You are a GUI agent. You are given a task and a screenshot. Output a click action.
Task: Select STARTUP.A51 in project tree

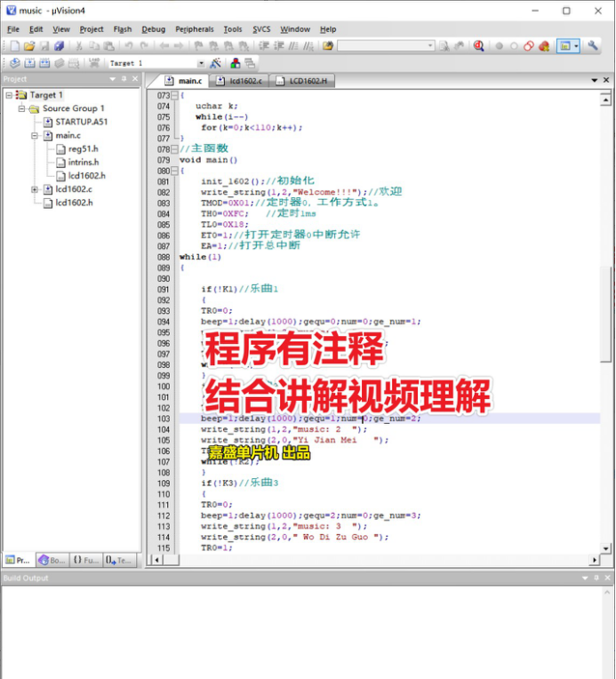click(x=82, y=122)
